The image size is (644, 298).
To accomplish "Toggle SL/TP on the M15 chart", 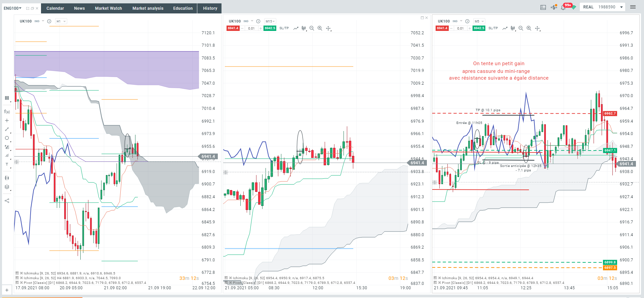I will 284,28.
